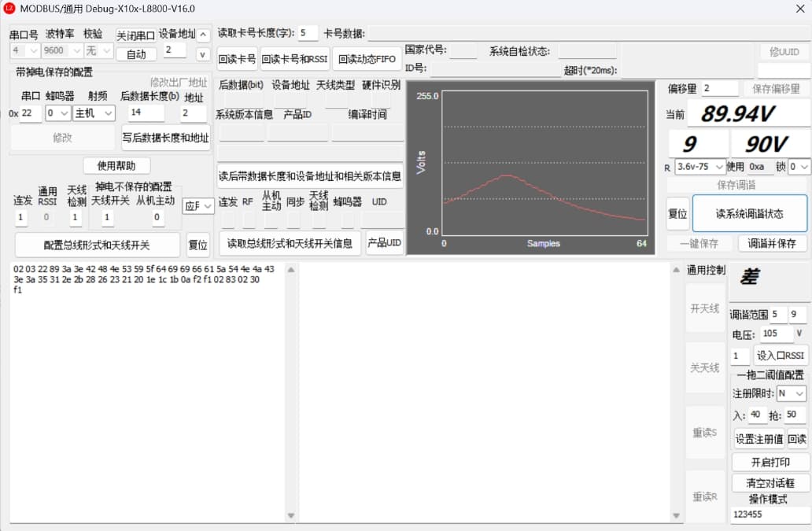The width and height of the screenshot is (812, 531).
Task: Click the hex data log text
Action: 144,279
